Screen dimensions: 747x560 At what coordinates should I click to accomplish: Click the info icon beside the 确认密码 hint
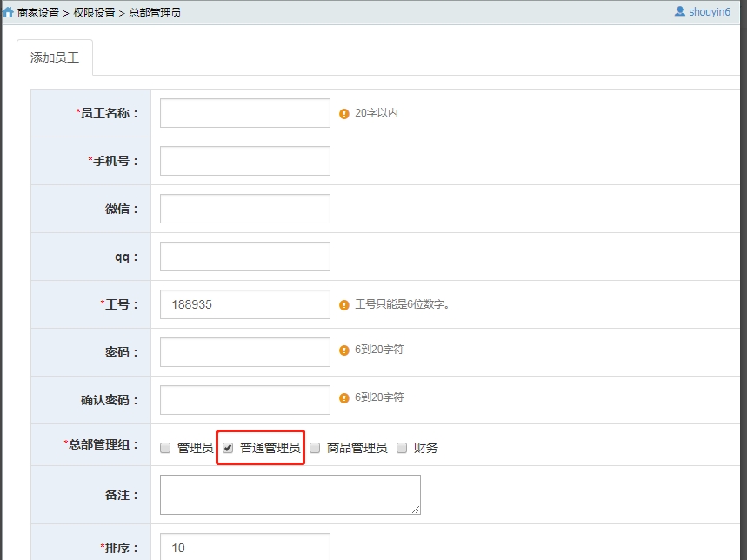[x=344, y=398]
